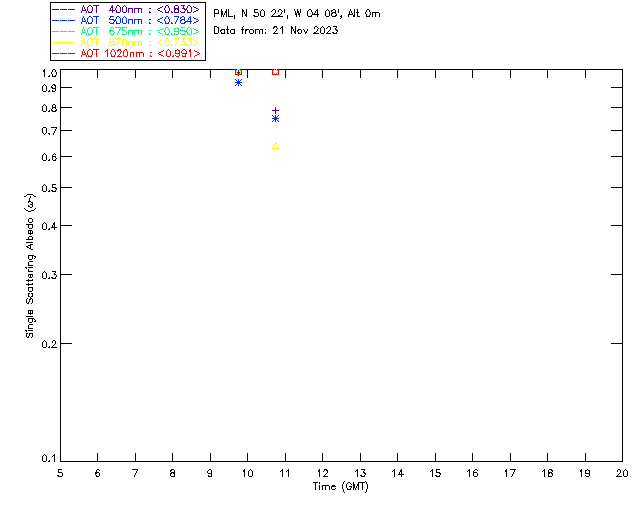Click the x-axis tick label '13'
The width and height of the screenshot is (640, 512).
(360, 473)
